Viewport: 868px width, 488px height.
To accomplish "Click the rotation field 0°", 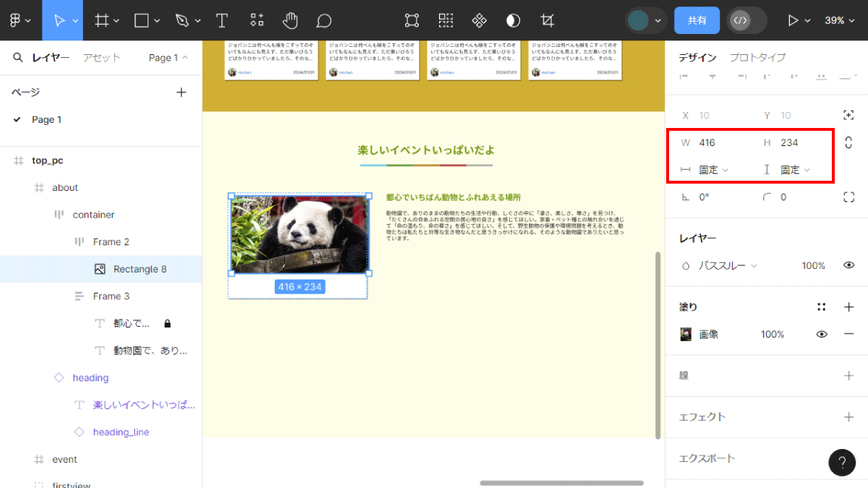I will [716, 197].
